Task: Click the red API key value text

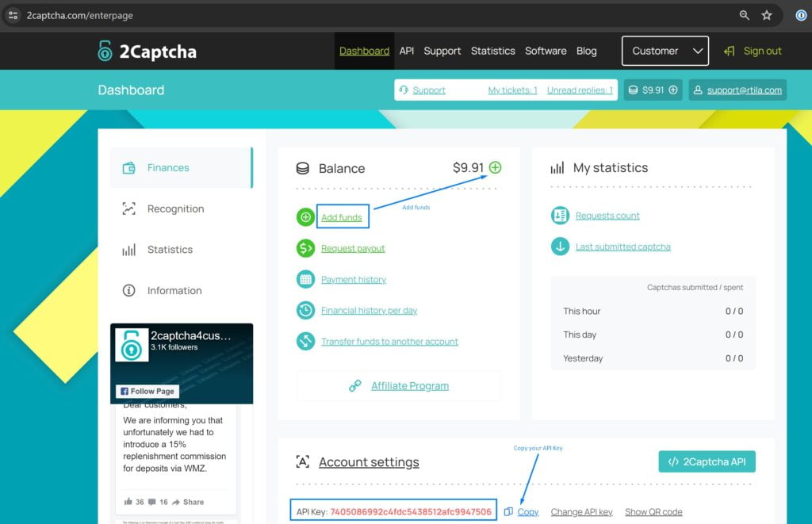Action: [411, 511]
